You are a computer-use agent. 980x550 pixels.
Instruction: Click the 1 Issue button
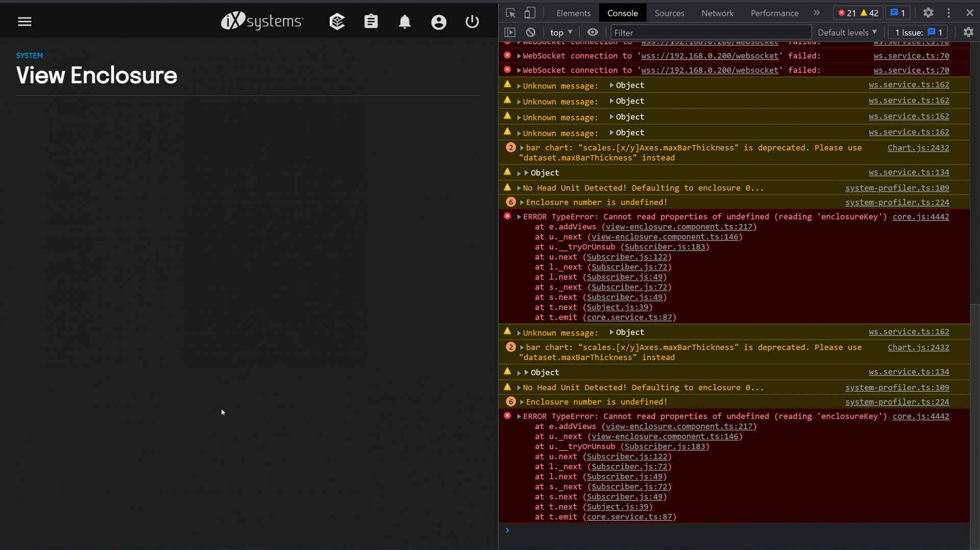pos(918,32)
